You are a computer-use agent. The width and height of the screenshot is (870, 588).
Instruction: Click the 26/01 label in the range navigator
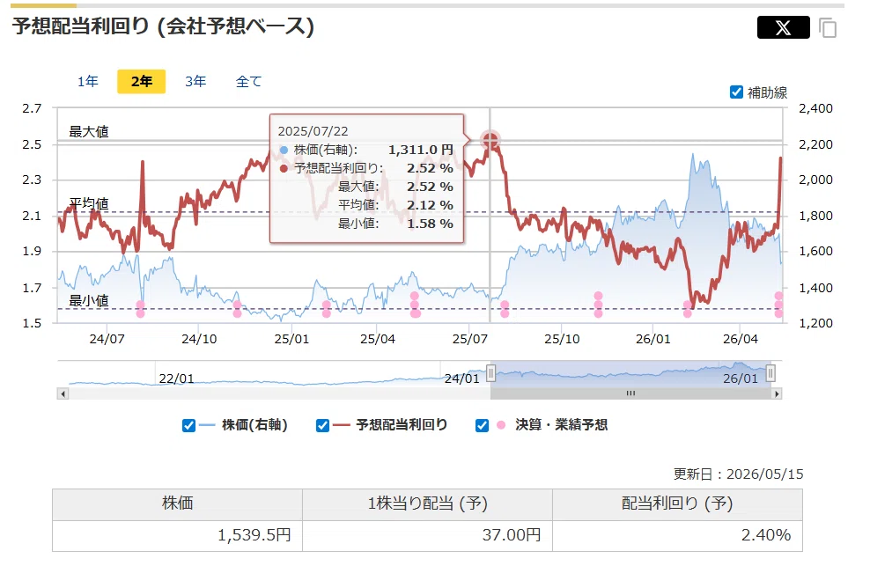point(741,379)
